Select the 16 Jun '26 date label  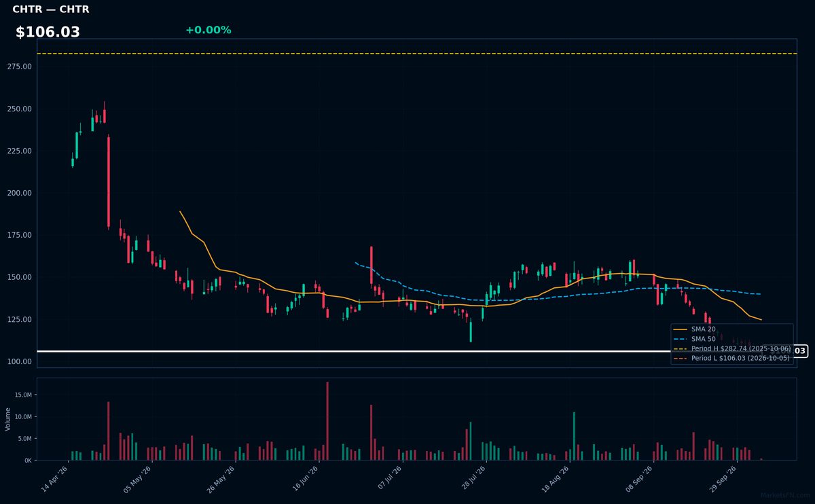point(305,479)
